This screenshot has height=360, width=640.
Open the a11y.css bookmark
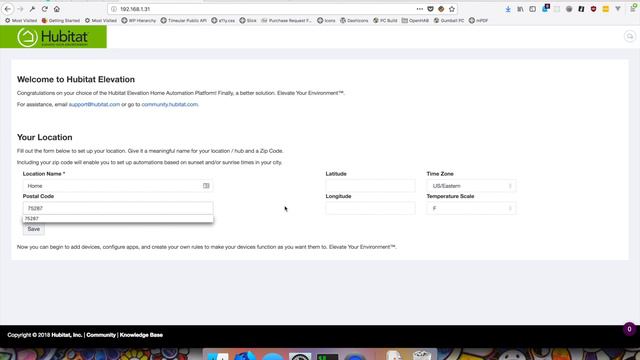click(x=223, y=20)
